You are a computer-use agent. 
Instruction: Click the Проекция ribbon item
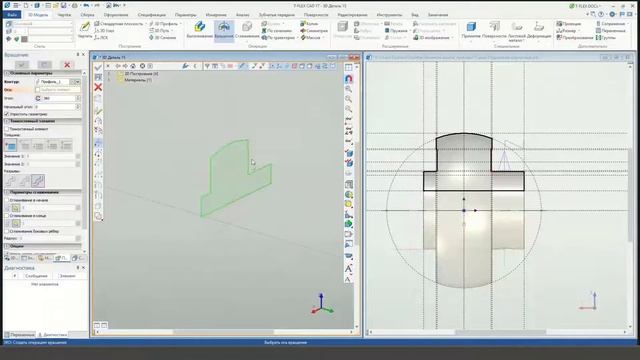pyautogui.click(x=569, y=24)
